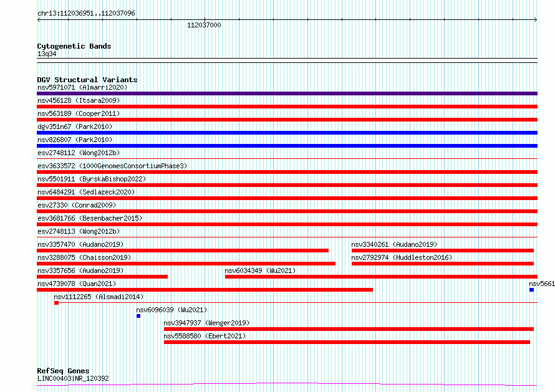Open nsv6484291 (Sedlazeck2020) variant label
Image resolution: width=555 pixels, height=392 pixels.
[86, 192]
